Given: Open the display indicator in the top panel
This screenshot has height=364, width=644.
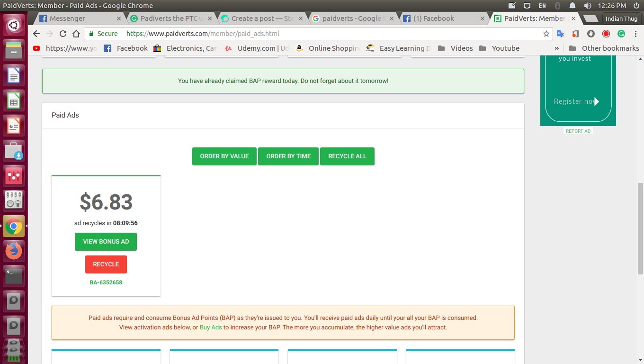Looking at the screenshot, I should 527,6.
